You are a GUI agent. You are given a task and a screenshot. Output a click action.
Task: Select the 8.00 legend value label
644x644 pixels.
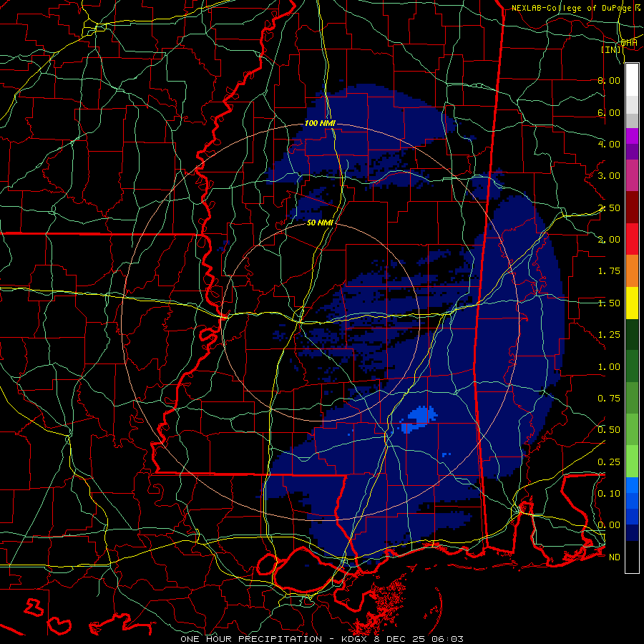pyautogui.click(x=609, y=80)
